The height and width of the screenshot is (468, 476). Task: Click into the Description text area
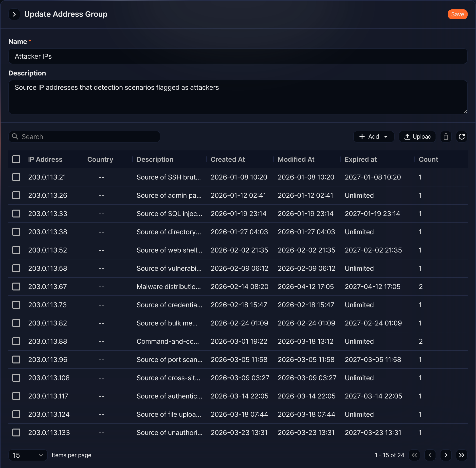(238, 97)
